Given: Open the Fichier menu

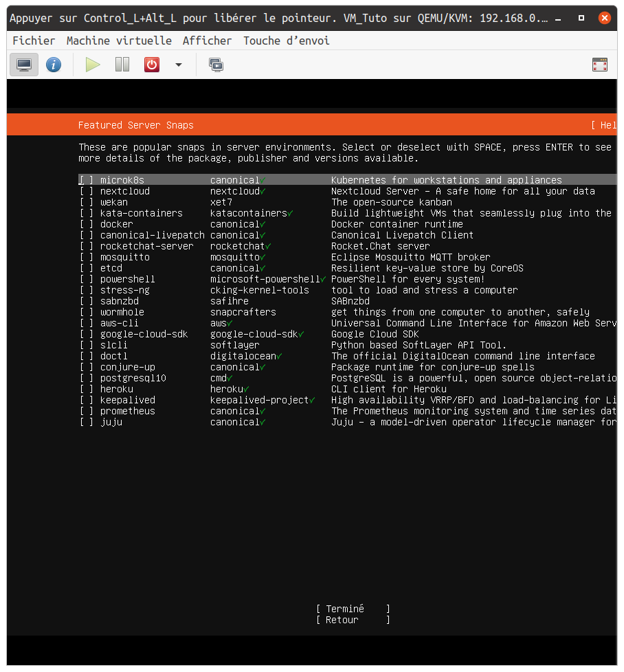Looking at the screenshot, I should [34, 41].
